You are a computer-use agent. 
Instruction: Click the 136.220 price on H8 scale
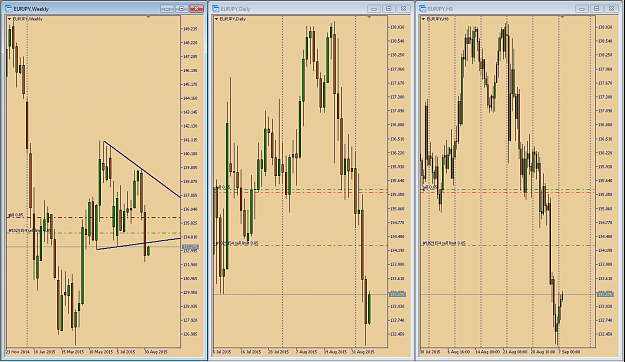605,153
